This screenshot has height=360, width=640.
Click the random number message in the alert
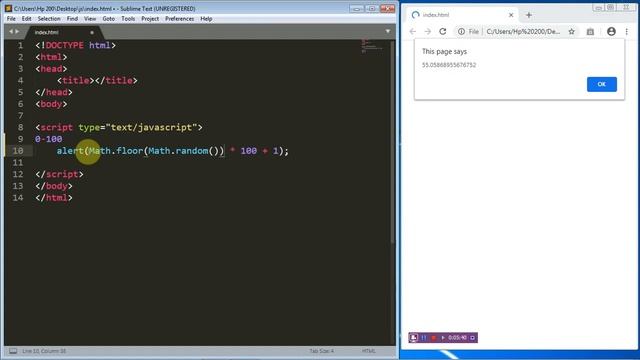[x=449, y=65]
